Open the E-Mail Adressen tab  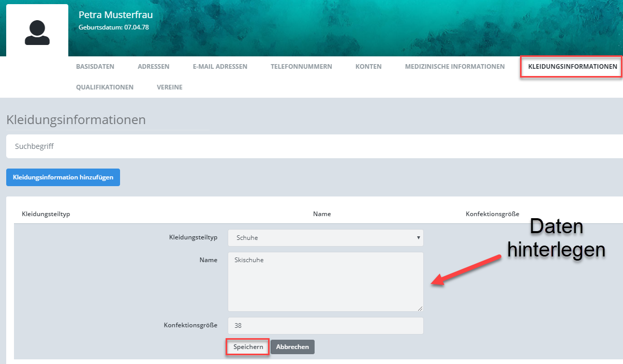point(220,67)
